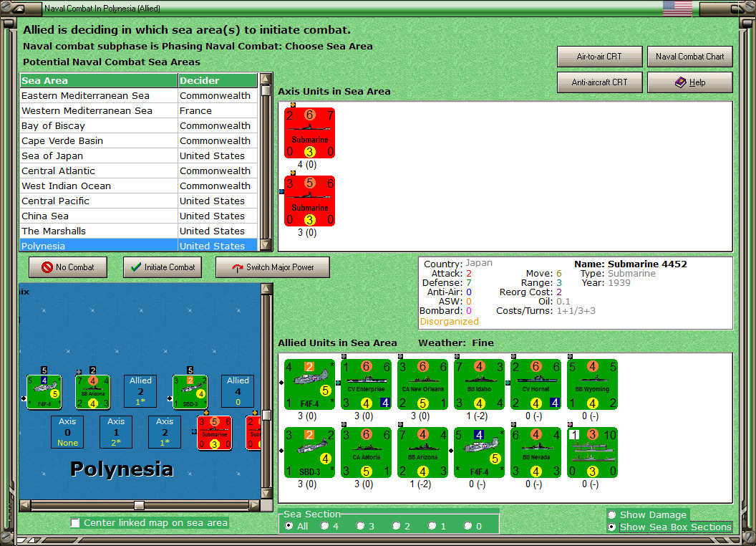
Task: Click the No Combat button
Action: [x=68, y=267]
